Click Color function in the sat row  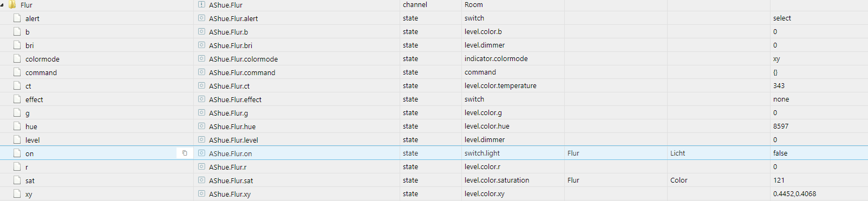pos(678,180)
